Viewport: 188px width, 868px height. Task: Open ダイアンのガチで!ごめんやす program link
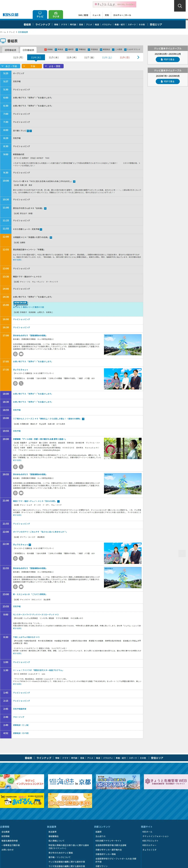[x=40, y=532]
